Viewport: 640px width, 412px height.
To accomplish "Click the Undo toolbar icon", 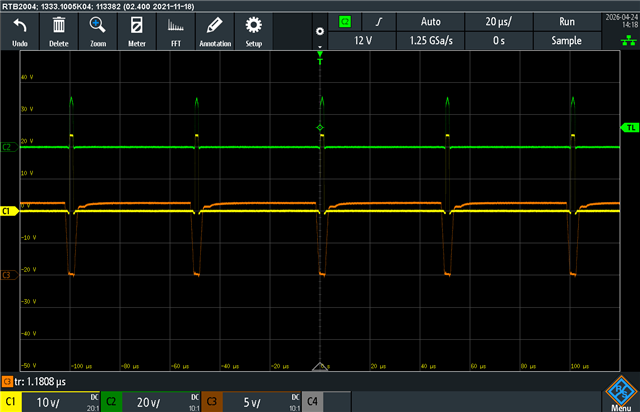I will (x=20, y=31).
